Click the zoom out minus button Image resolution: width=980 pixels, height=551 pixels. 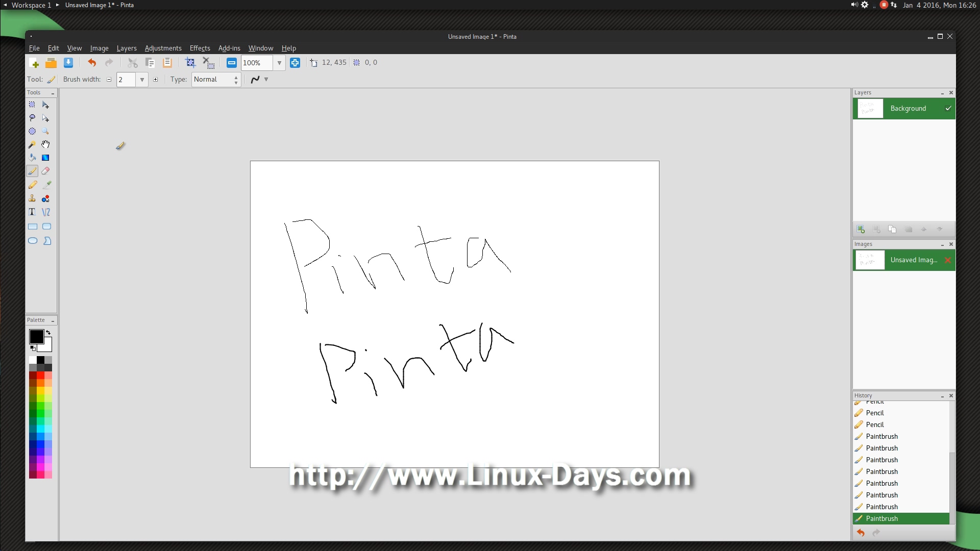click(232, 63)
